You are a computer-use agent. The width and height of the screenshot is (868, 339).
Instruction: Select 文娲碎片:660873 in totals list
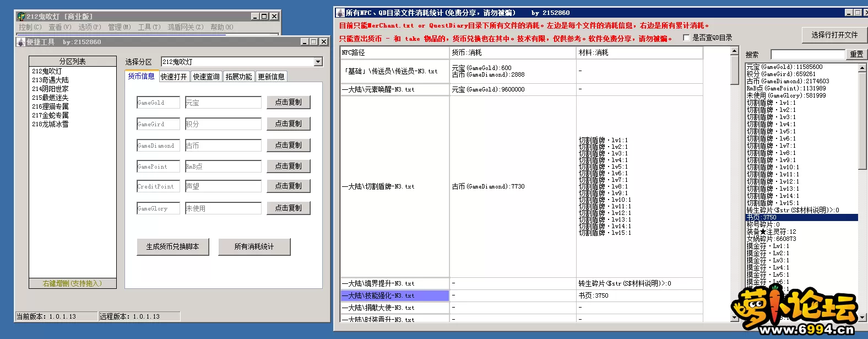coord(771,239)
